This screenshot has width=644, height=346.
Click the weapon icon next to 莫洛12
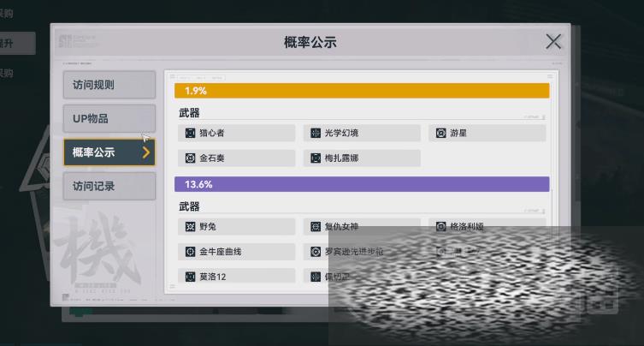click(x=190, y=277)
